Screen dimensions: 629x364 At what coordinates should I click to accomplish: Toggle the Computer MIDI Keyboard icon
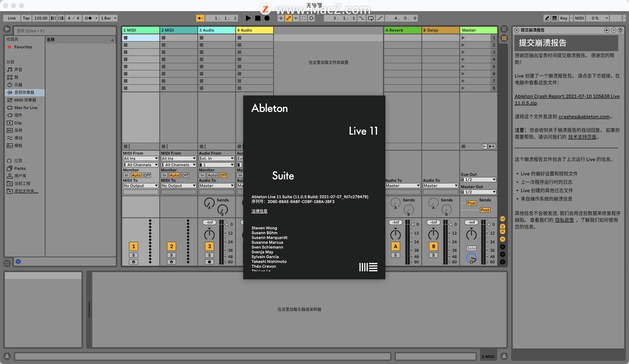554,18
